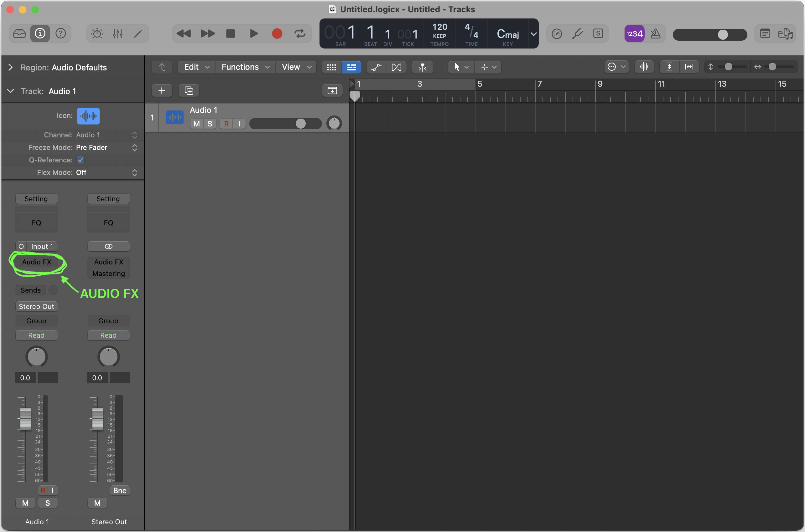Open the Loop Browser/media icon

pos(785,33)
